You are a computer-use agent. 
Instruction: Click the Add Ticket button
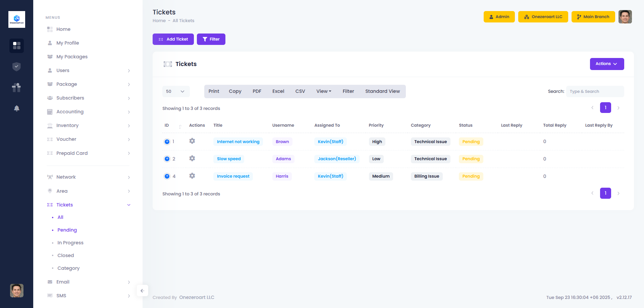(x=173, y=39)
